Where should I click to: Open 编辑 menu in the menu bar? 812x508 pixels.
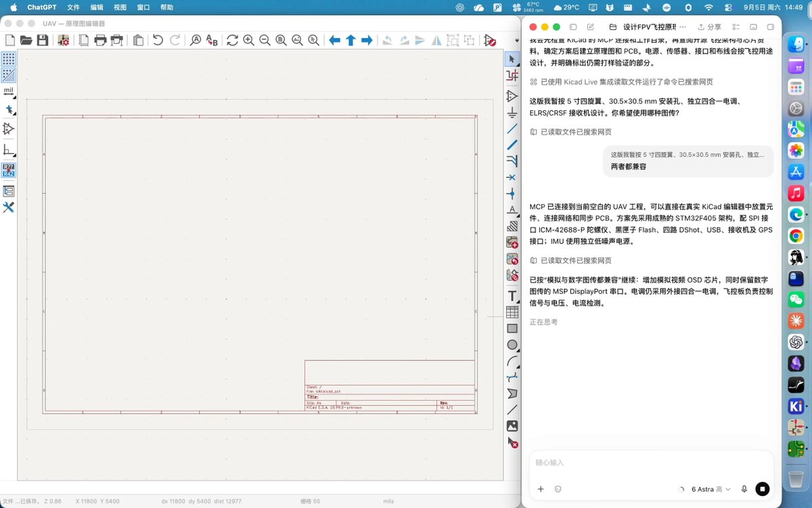point(97,7)
